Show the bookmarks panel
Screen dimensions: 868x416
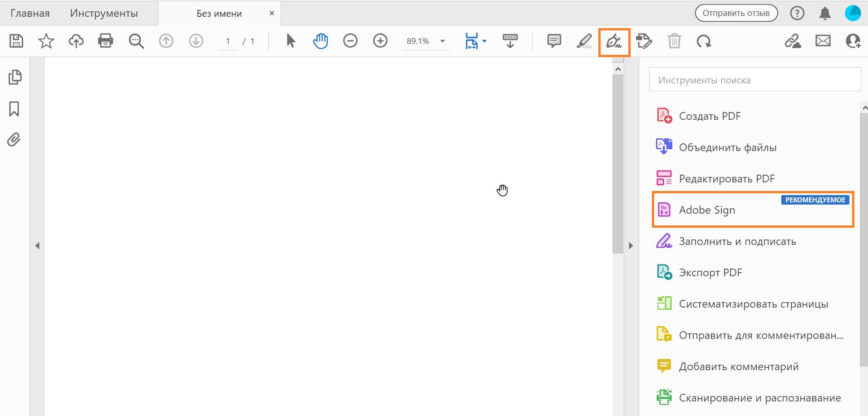[14, 109]
